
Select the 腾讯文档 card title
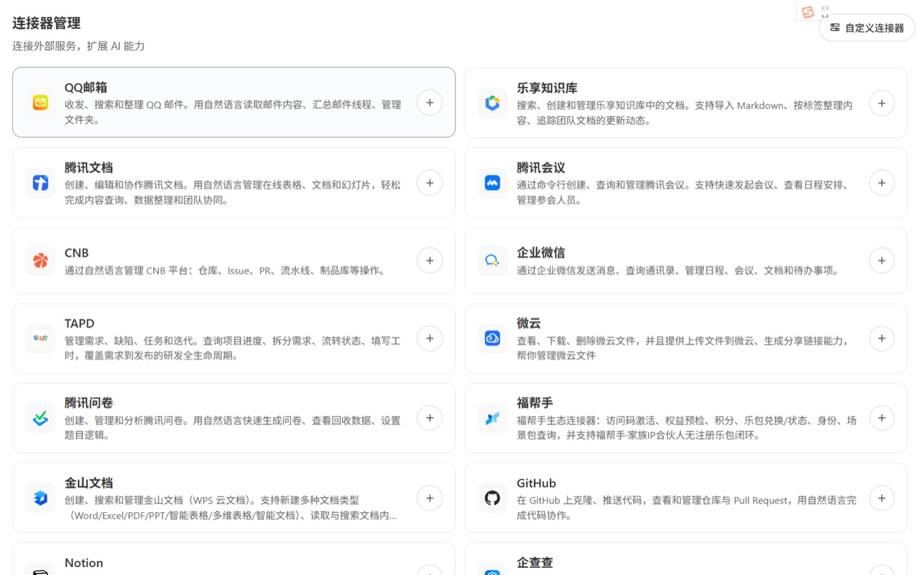[89, 167]
